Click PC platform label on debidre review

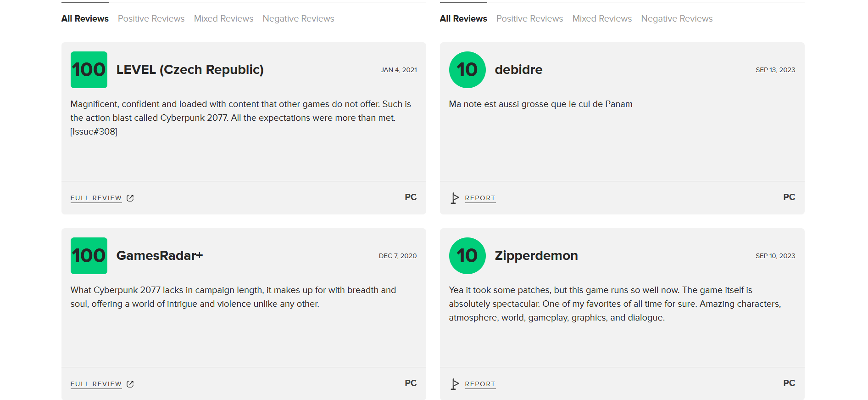click(789, 197)
